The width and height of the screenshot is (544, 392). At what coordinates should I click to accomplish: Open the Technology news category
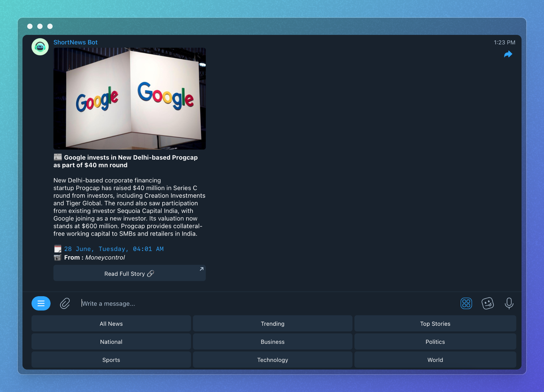tap(273, 360)
